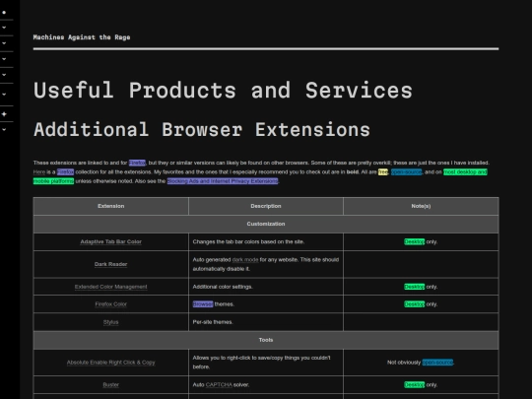This screenshot has height=399, width=532.
Task: Click the 'Additional Browser Extensions' heading
Action: [x=202, y=130]
